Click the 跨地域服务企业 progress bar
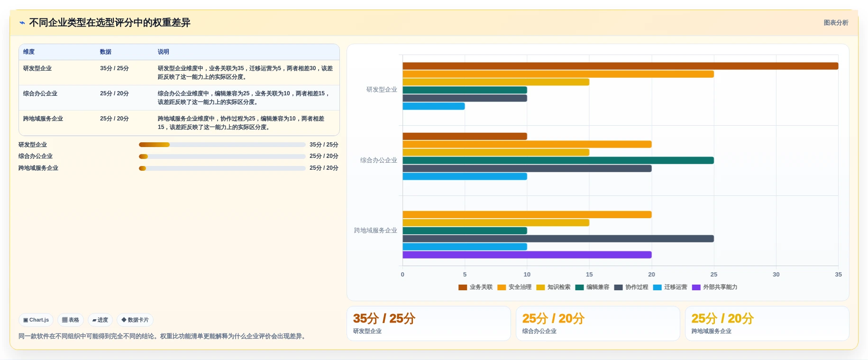 [x=222, y=168]
